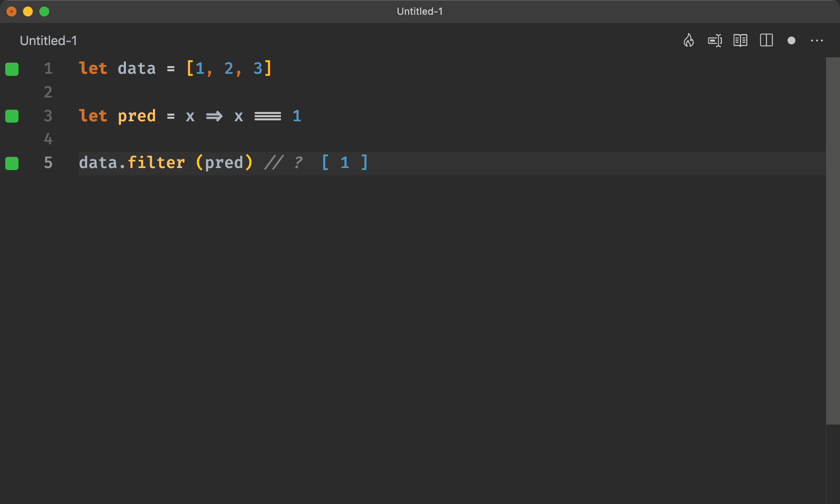Select the Untitled-1 editor tab

(48, 41)
